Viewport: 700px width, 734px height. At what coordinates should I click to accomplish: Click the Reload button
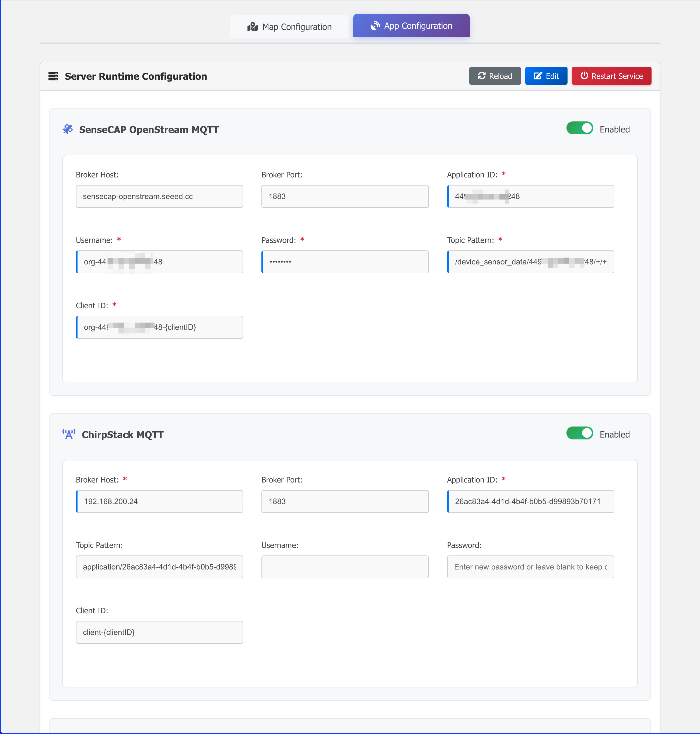[x=494, y=76]
